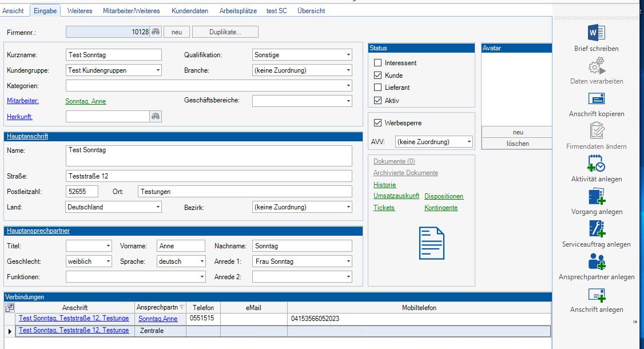Open Aktivität anlegen from the sidebar
The image size is (644, 349).
(597, 164)
